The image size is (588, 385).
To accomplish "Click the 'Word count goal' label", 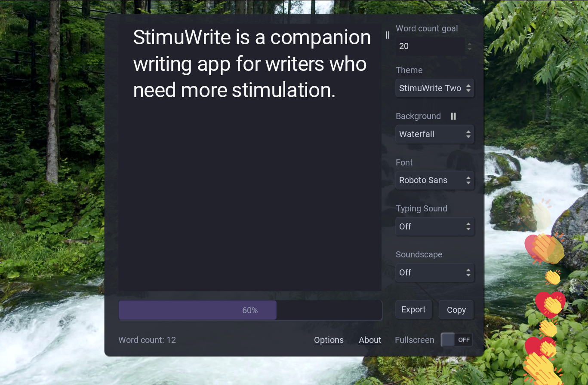I will pyautogui.click(x=427, y=28).
